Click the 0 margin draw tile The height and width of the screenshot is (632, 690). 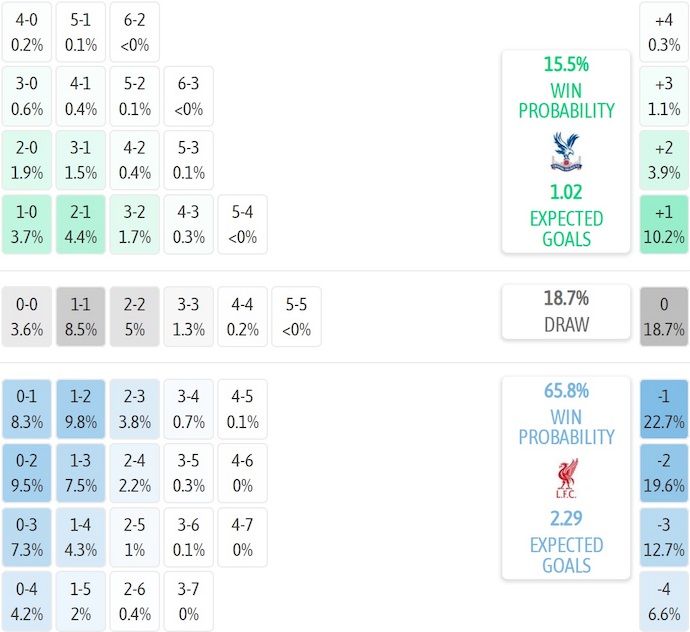click(664, 315)
